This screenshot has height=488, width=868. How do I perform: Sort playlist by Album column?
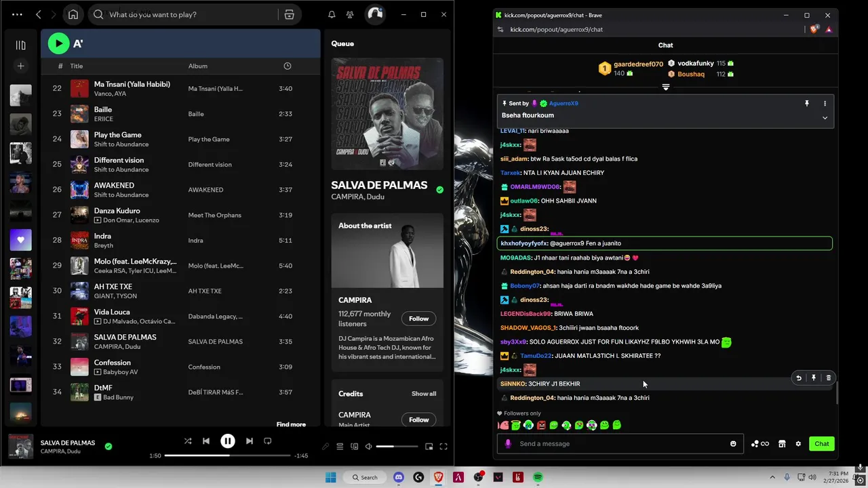tap(198, 66)
